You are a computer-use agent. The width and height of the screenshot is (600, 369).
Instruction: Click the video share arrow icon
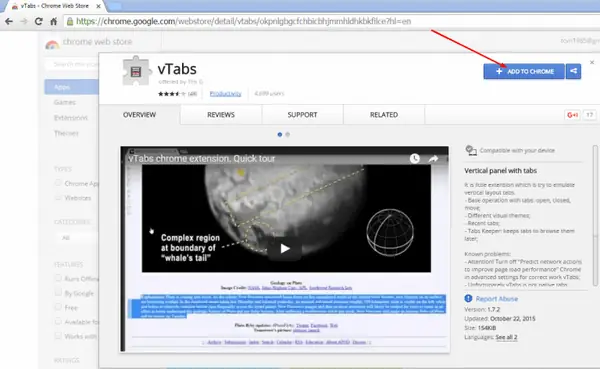433,158
